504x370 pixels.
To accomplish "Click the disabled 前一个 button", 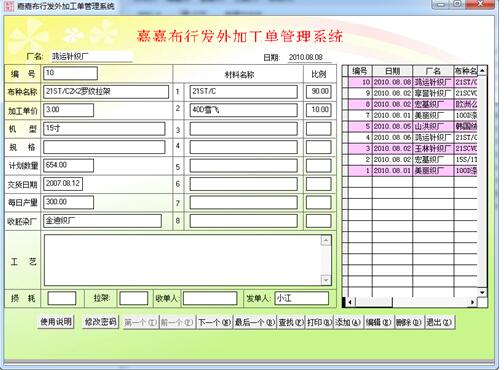I will [x=177, y=322].
